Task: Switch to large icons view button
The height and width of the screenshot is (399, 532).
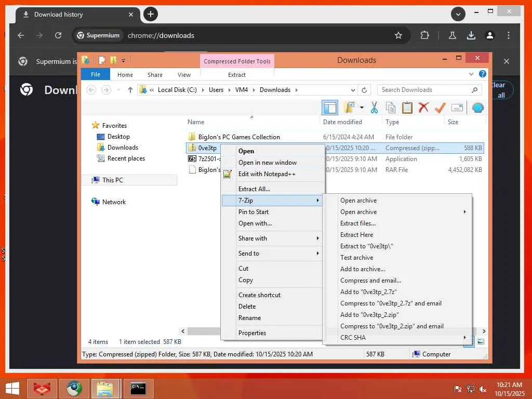Action: point(481,342)
